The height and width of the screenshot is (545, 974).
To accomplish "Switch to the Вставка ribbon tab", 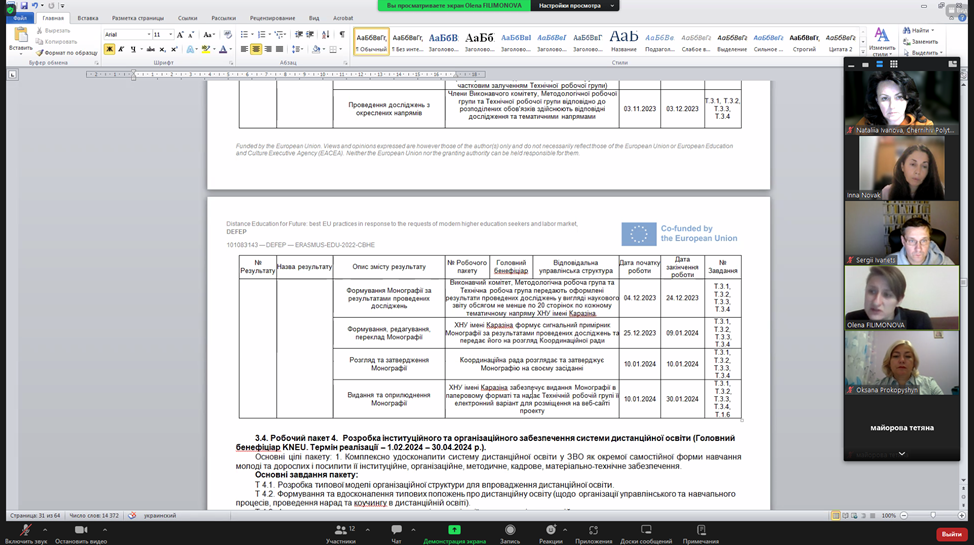I will click(88, 18).
